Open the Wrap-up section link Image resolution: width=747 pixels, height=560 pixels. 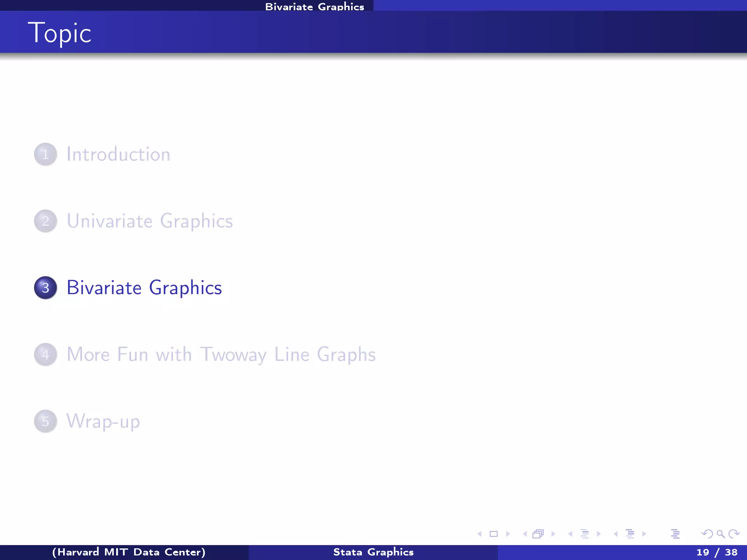point(103,422)
